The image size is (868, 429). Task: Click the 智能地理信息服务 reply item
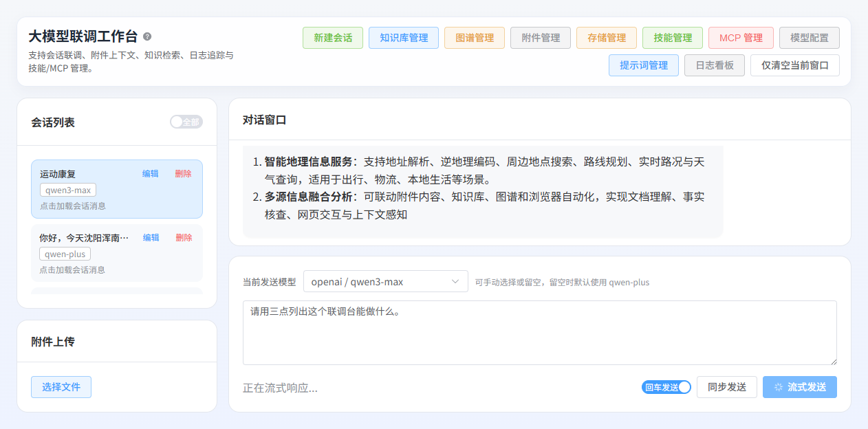(x=485, y=170)
